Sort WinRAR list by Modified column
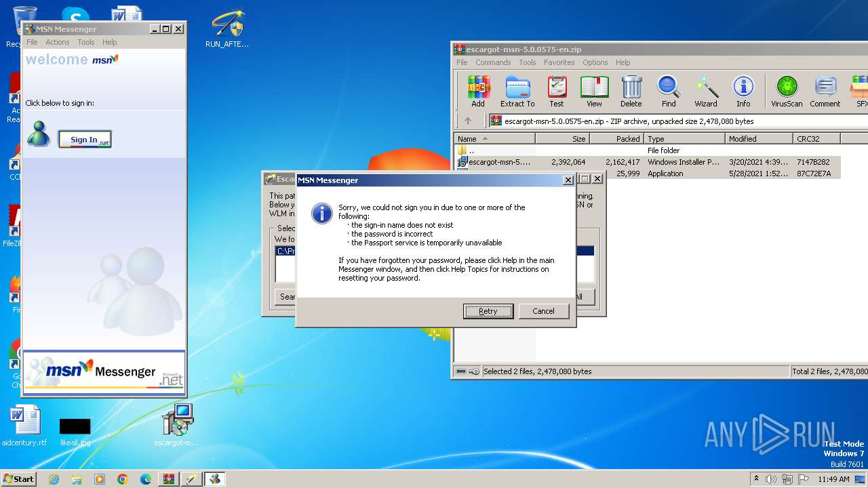 click(x=759, y=139)
